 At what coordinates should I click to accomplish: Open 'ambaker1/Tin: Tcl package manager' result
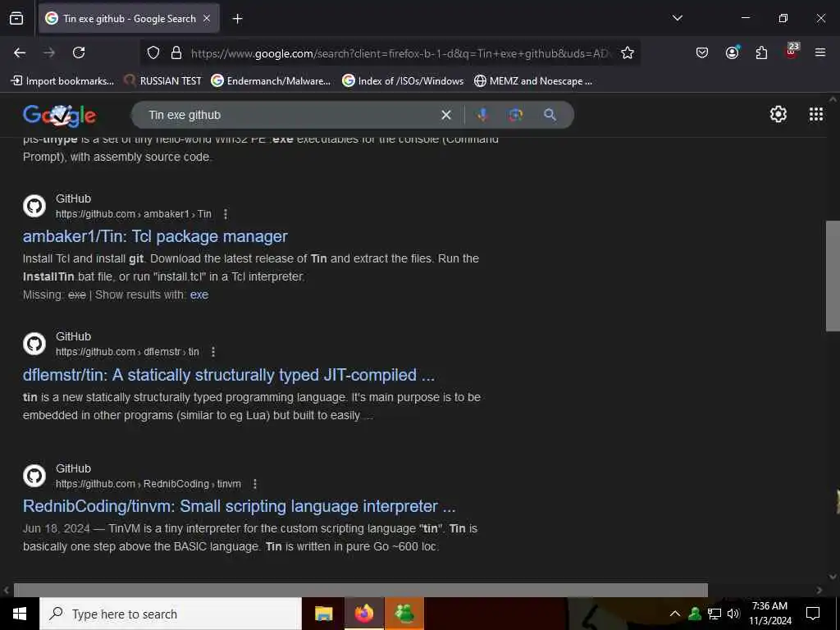155,236
